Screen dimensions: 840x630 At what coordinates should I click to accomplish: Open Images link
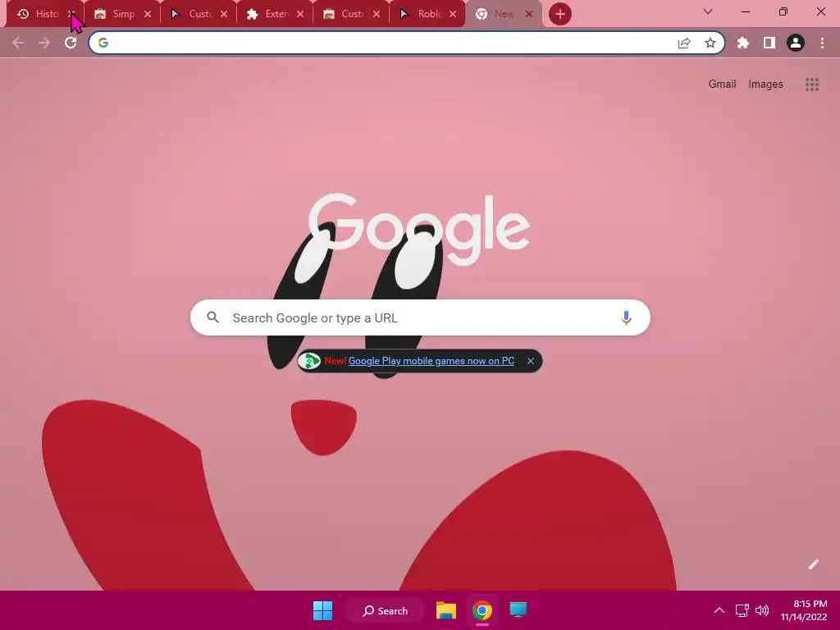pyautogui.click(x=765, y=84)
